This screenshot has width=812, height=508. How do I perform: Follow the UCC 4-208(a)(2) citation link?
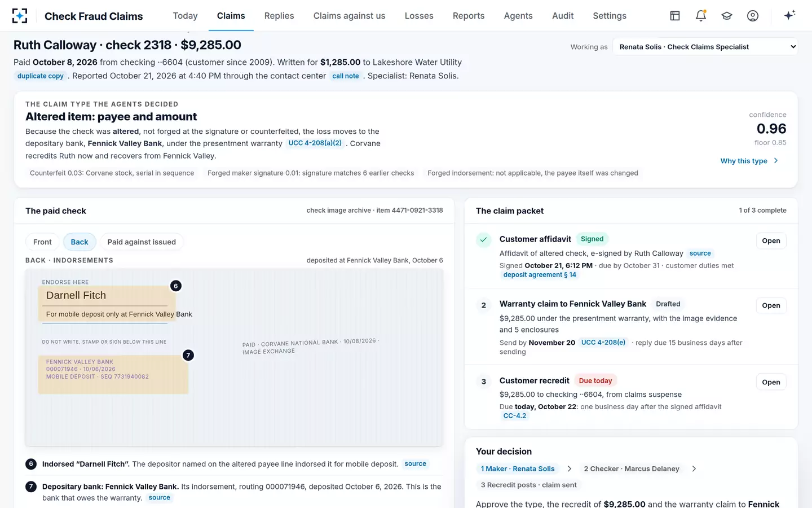(x=315, y=143)
